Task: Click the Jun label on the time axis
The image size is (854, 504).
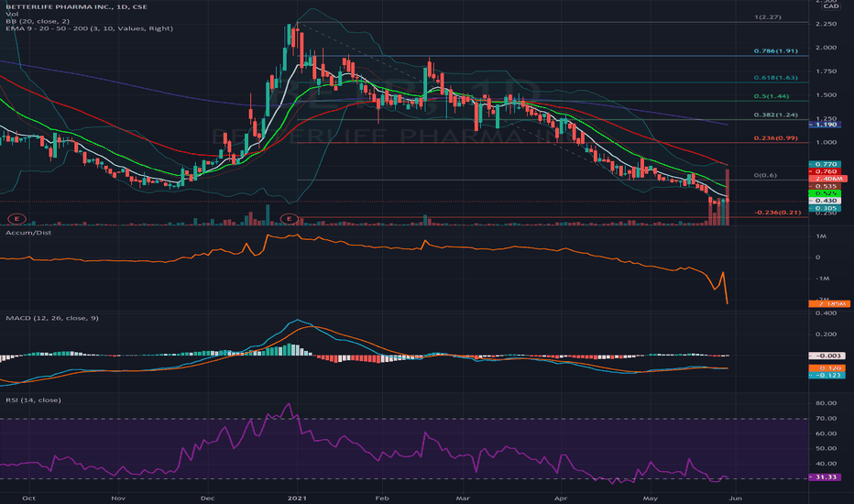Action: point(735,498)
